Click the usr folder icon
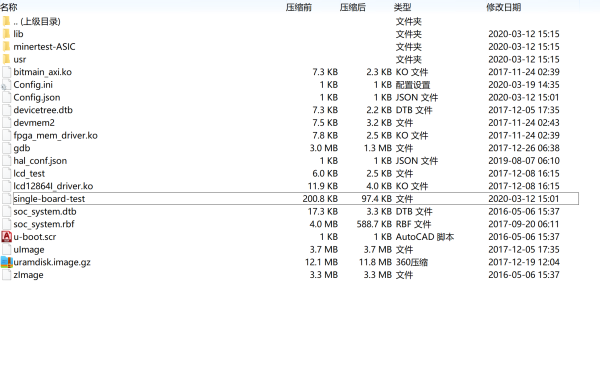600x375 pixels. pos(6,59)
